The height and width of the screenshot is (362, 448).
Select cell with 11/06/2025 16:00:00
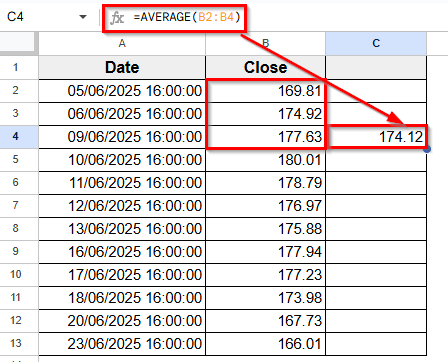[x=122, y=183]
